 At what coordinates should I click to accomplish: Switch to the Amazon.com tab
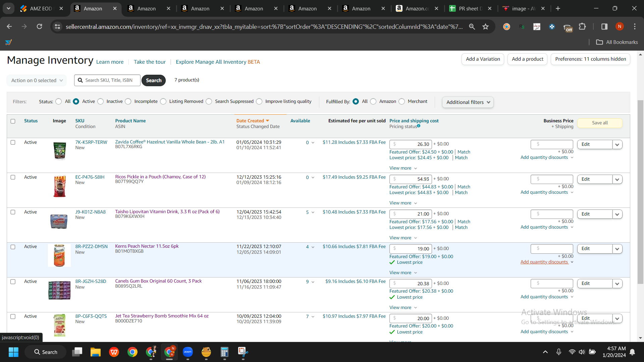click(417, 8)
